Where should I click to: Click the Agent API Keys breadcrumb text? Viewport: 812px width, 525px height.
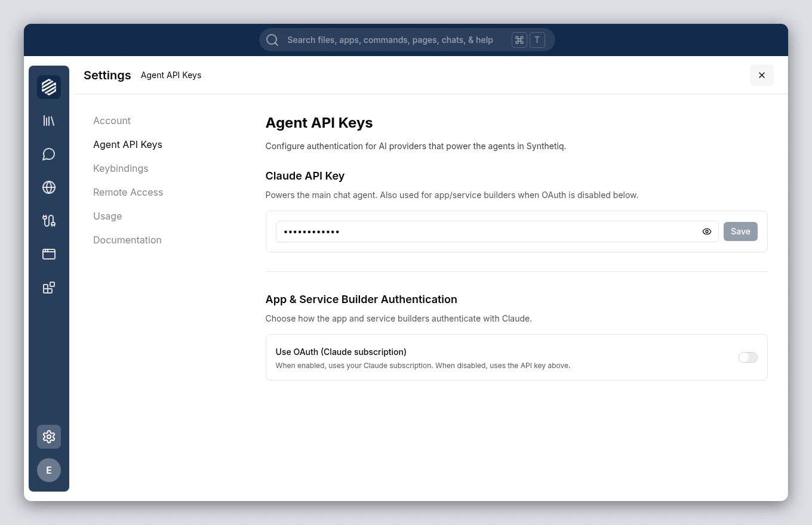[x=171, y=75]
